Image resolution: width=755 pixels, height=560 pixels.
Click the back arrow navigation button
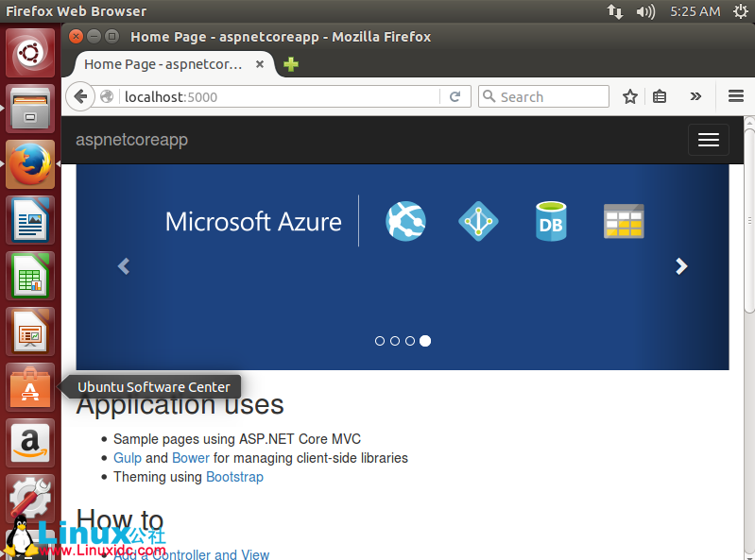81,96
